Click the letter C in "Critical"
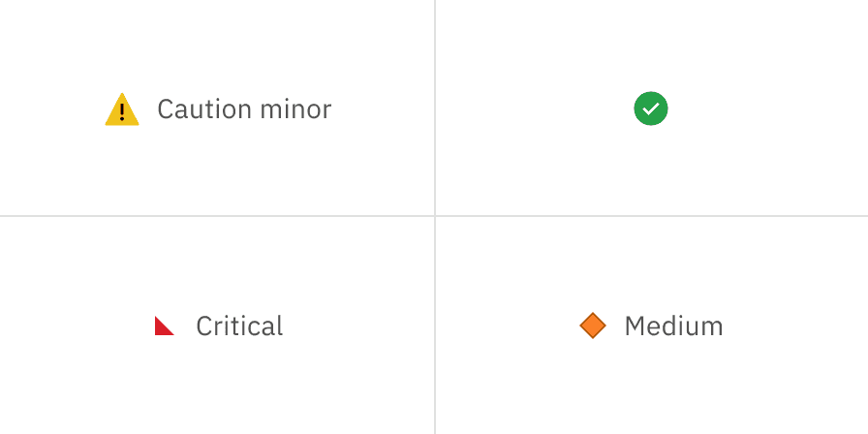Screen dimensions: 868x434 click(x=204, y=326)
